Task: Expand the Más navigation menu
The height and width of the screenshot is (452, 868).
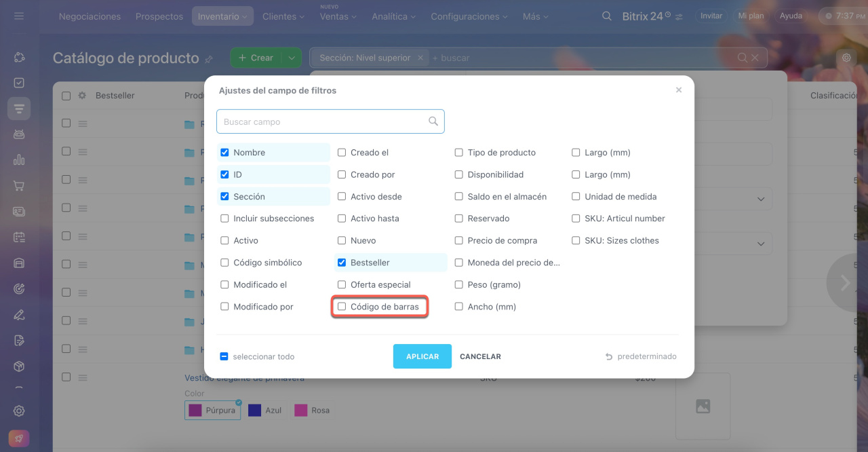Action: coord(535,16)
